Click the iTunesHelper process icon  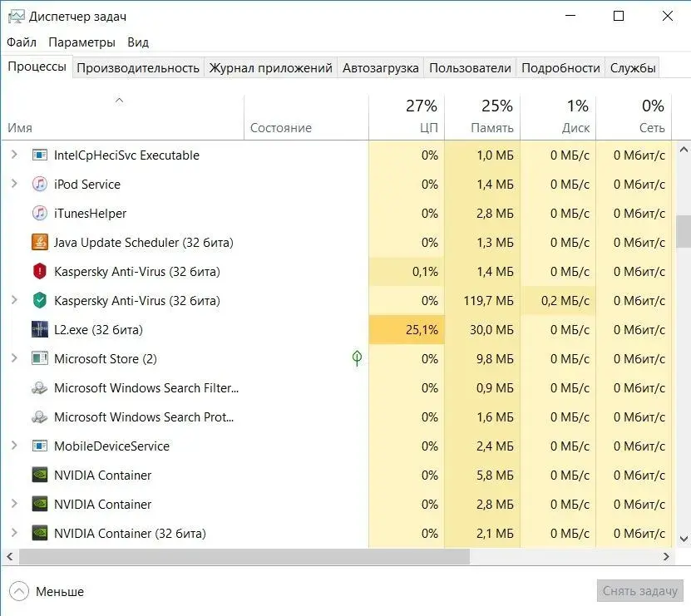(40, 214)
